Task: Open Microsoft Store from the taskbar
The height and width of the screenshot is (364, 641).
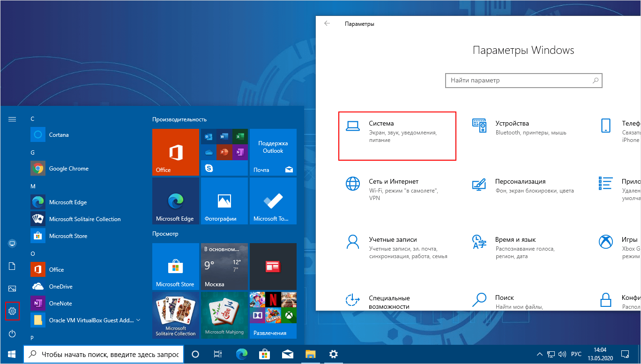Action: click(264, 355)
